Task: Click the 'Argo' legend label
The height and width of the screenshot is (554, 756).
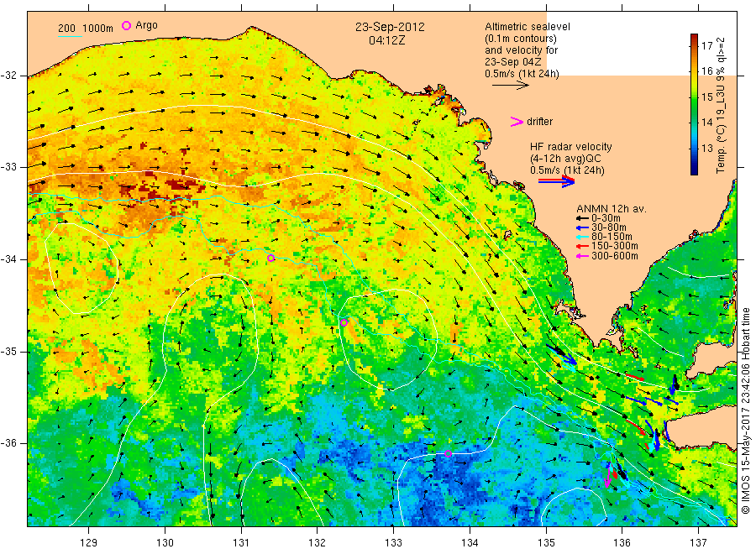Action: pyautogui.click(x=146, y=25)
